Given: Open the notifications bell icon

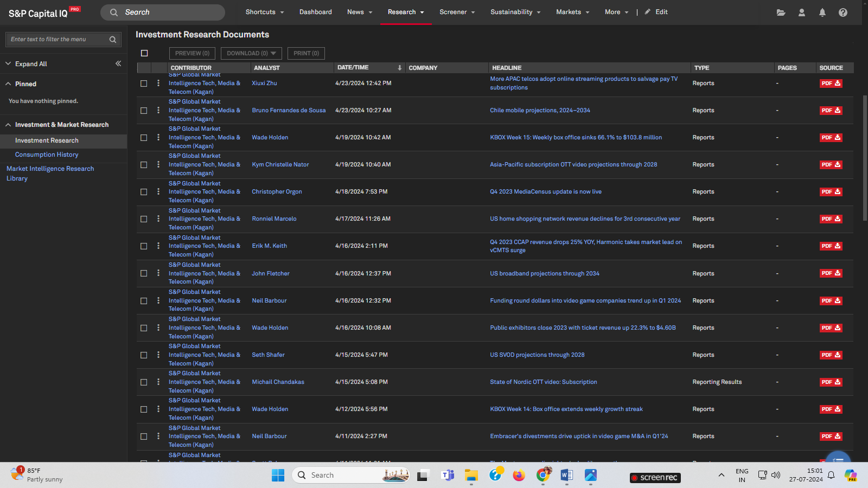Looking at the screenshot, I should tap(822, 12).
